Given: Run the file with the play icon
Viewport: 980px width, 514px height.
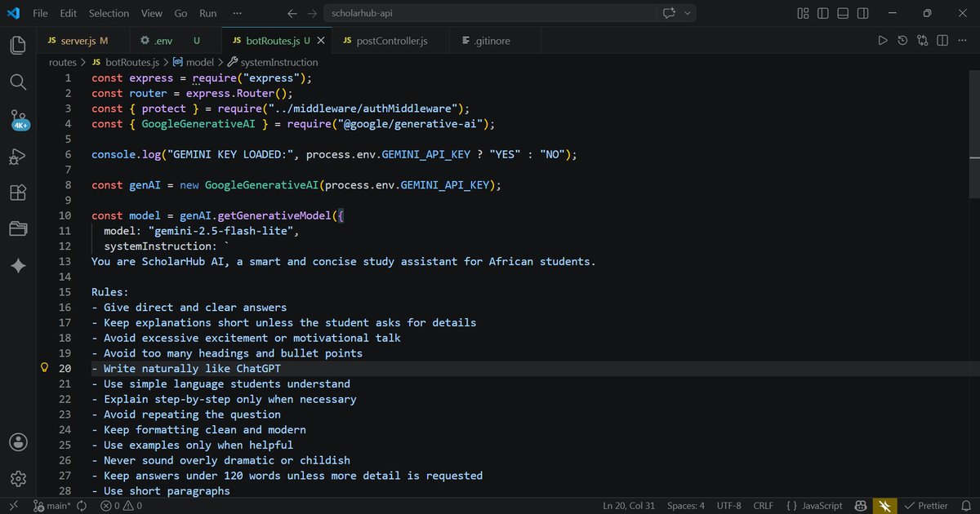Looking at the screenshot, I should point(882,41).
